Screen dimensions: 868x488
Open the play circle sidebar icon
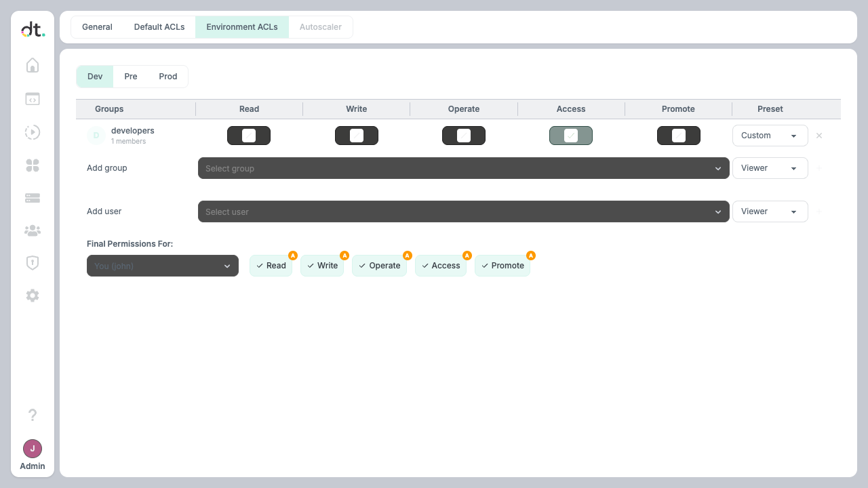tap(33, 132)
